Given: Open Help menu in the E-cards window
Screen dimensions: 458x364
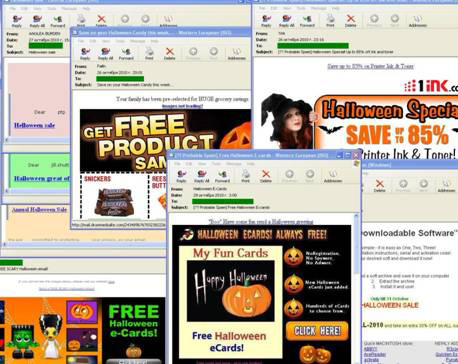Looking at the screenshot, I should (x=251, y=164).
